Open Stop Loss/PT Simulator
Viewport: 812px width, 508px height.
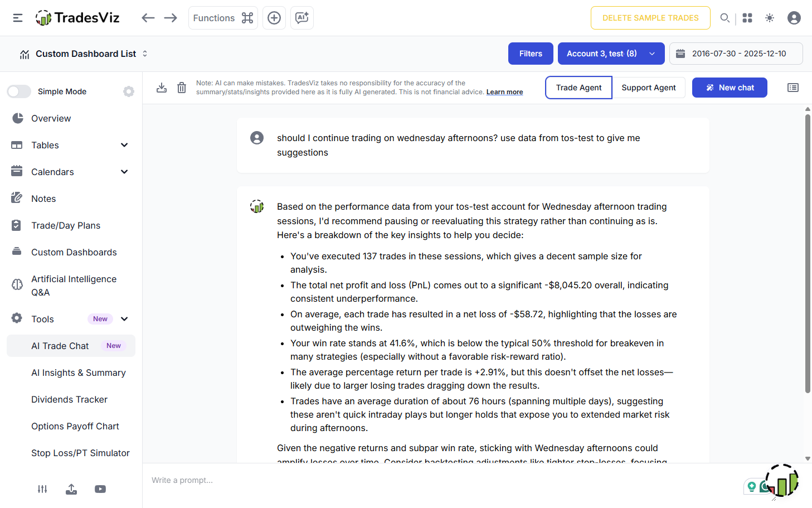tap(80, 453)
